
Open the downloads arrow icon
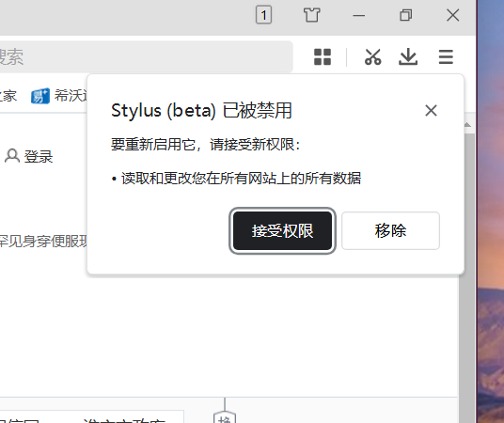coord(408,57)
